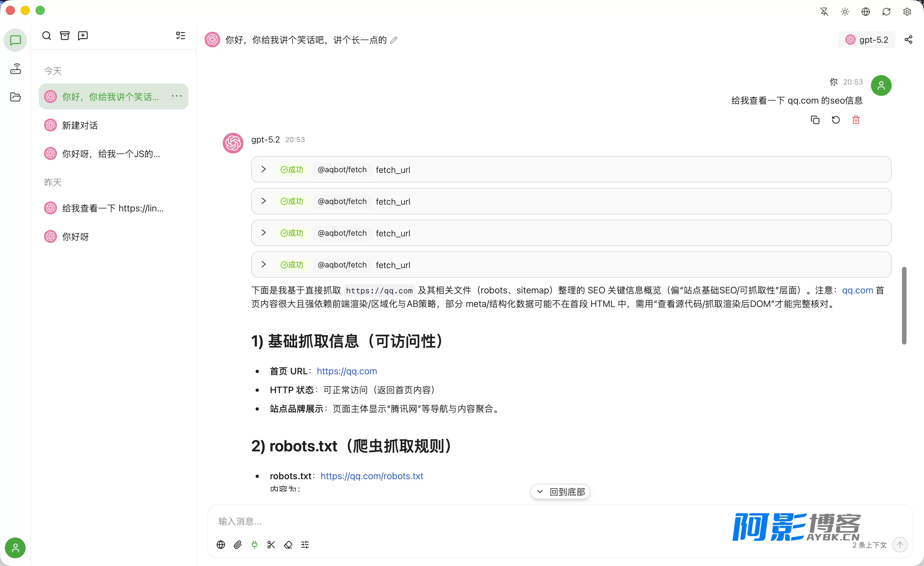Open the gpt-5.2 model selector
This screenshot has height=566, width=924.
click(866, 40)
